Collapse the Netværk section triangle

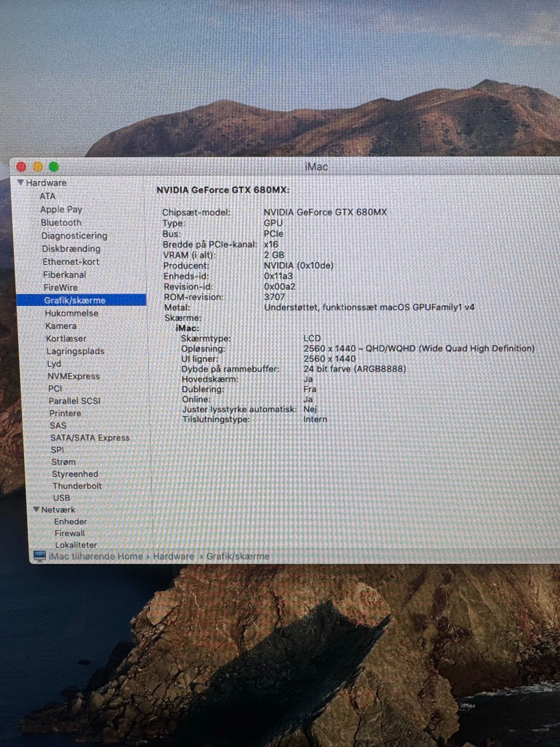(x=37, y=509)
